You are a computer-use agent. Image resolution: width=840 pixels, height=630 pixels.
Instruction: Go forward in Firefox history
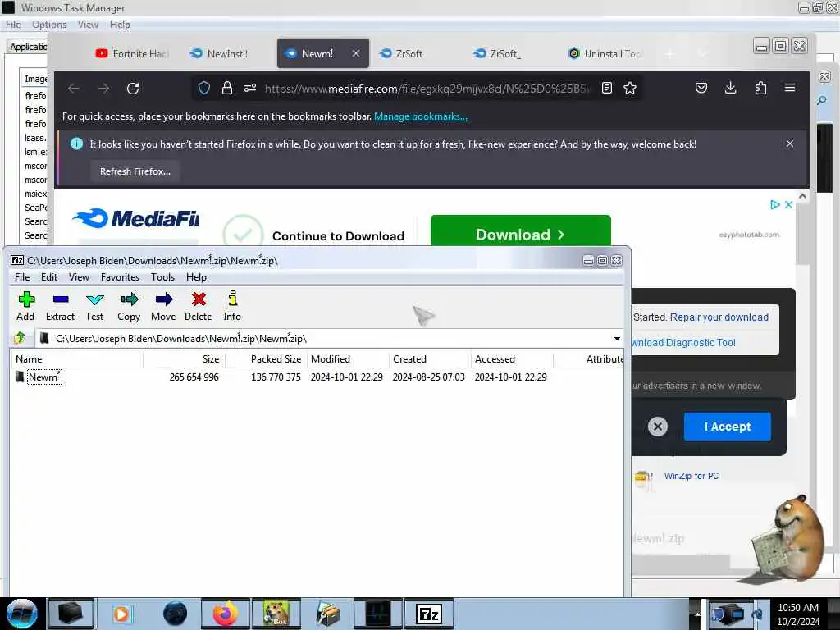coord(103,89)
